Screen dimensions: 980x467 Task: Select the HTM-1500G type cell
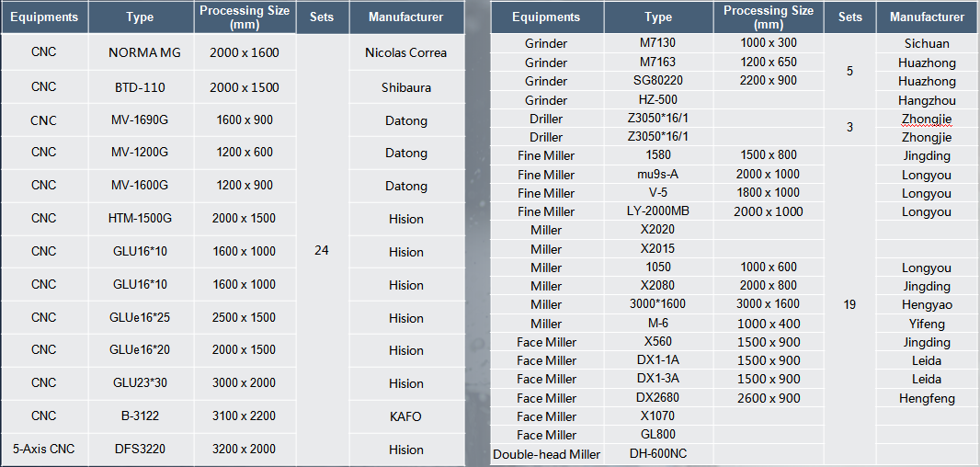point(141,219)
